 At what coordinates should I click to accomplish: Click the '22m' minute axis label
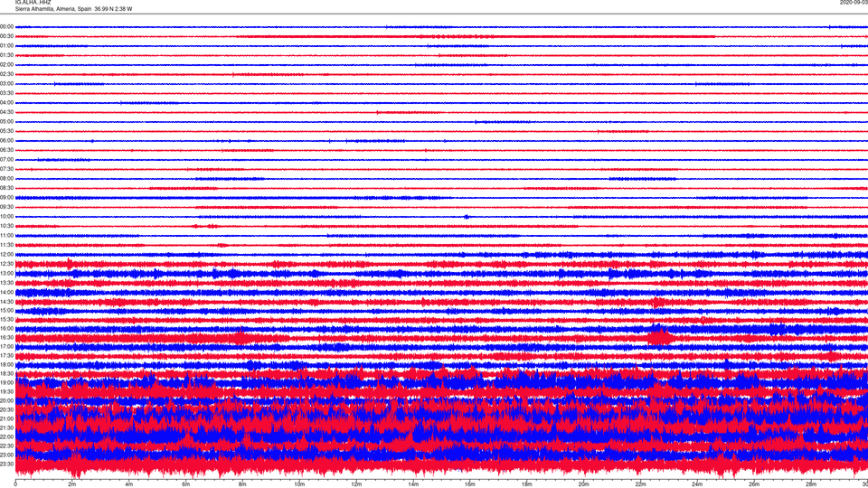click(x=640, y=484)
